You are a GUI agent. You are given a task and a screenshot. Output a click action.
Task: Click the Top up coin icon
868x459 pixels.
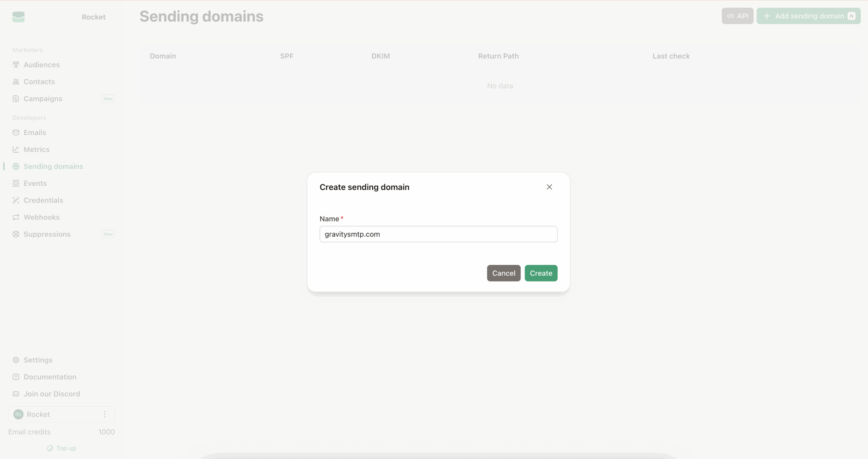(50, 448)
